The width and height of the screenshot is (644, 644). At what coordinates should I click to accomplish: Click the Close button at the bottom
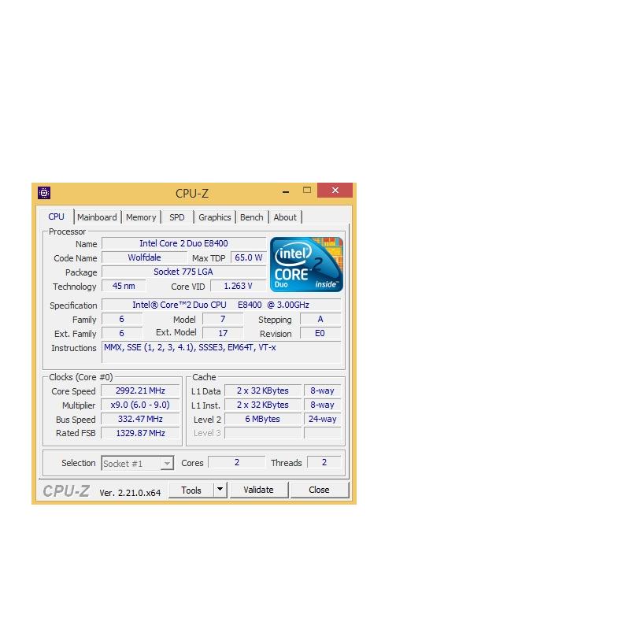pyautogui.click(x=319, y=490)
